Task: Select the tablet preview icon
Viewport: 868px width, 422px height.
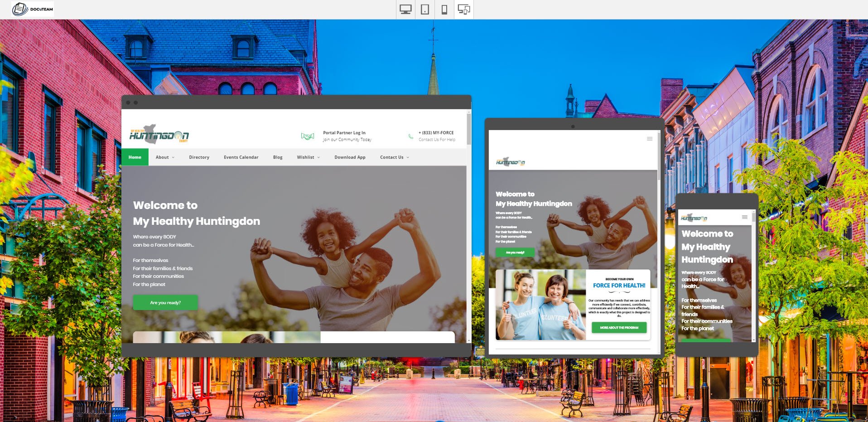Action: click(x=424, y=9)
